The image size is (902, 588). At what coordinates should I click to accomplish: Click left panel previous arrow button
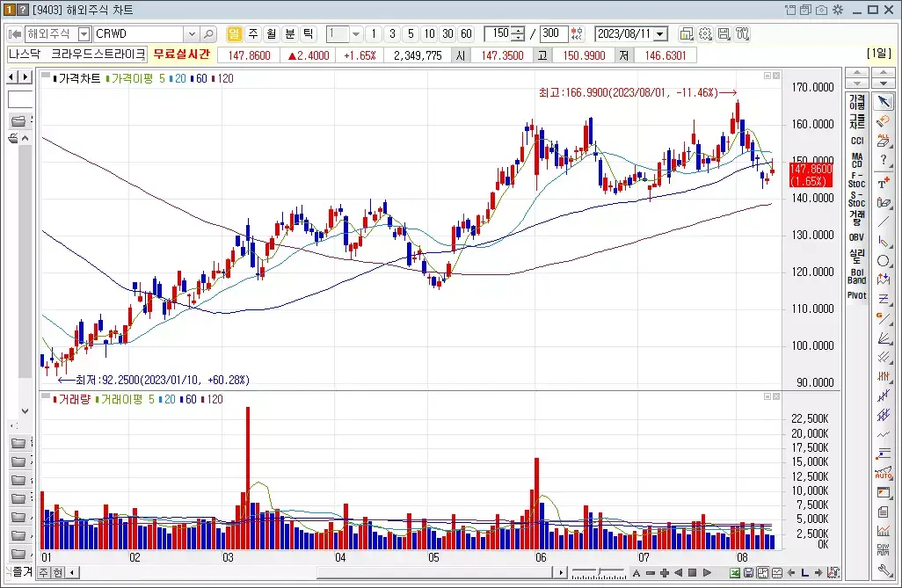click(x=12, y=76)
